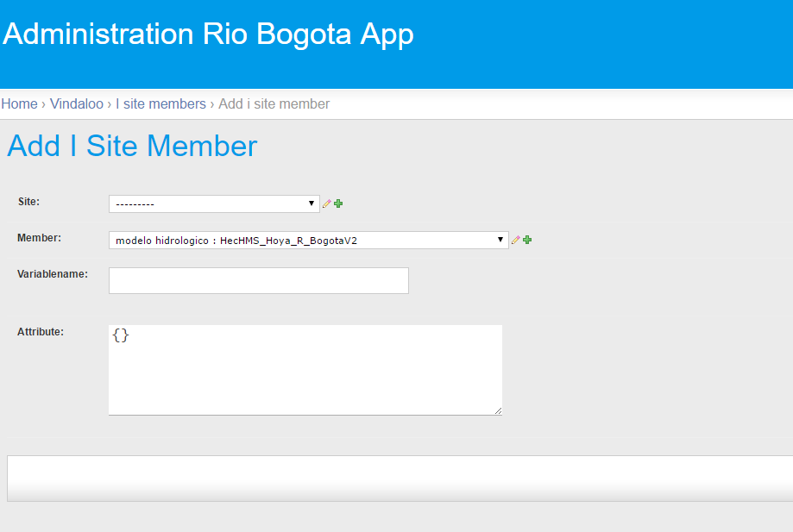The image size is (793, 532).
Task: Click the pencil edit icon beside Member dropdown
Action: (x=515, y=240)
